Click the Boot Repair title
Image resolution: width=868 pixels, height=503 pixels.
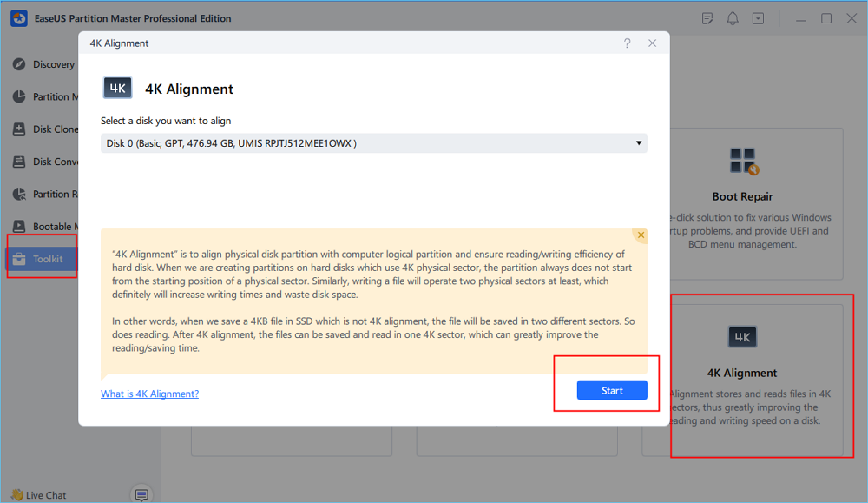[742, 196]
